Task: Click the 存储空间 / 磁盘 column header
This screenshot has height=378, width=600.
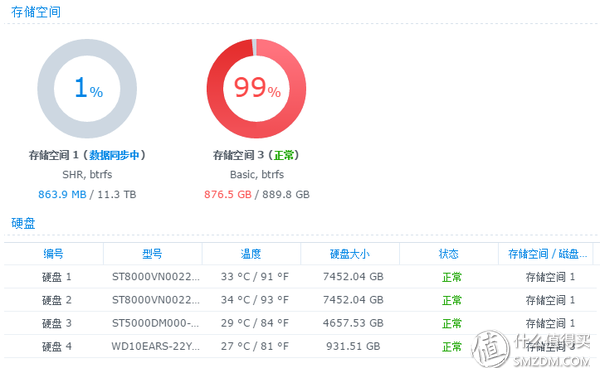Action: click(547, 254)
